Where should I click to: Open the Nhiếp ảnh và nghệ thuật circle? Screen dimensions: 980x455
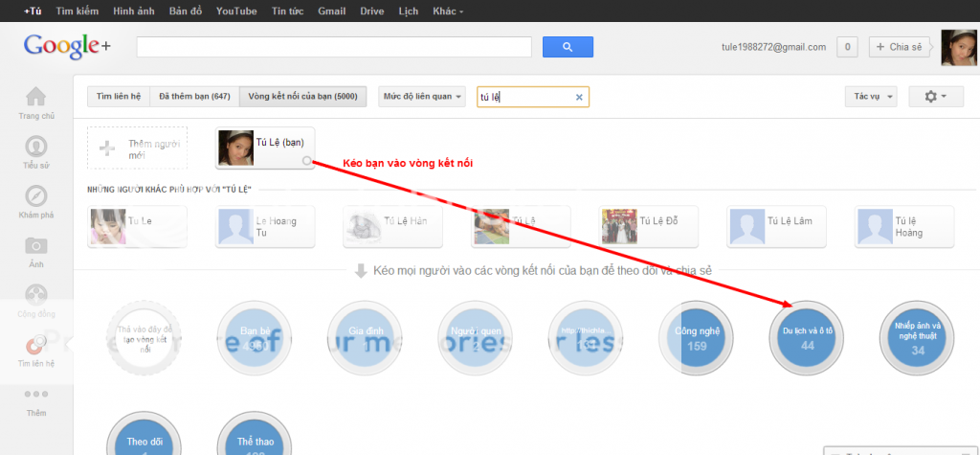[x=917, y=338]
